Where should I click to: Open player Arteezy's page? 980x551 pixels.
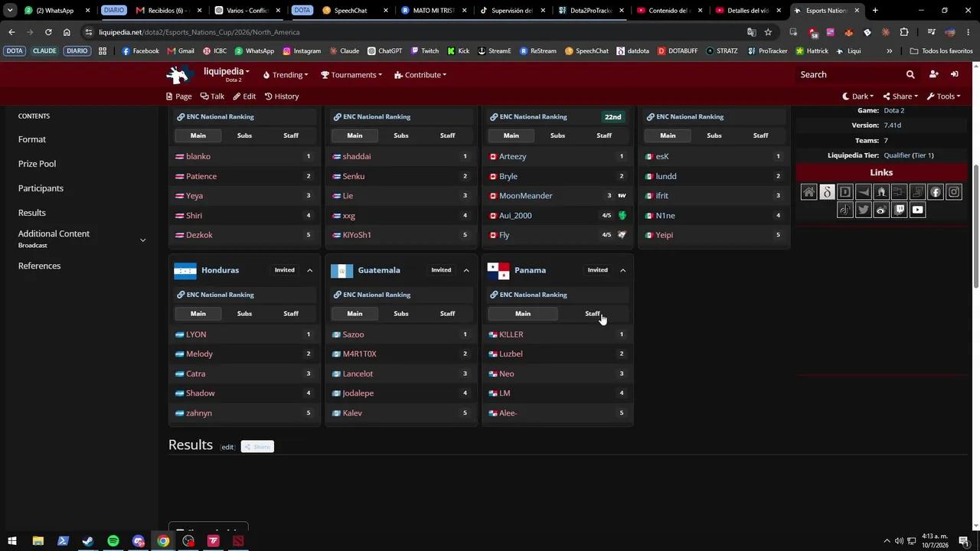click(512, 156)
